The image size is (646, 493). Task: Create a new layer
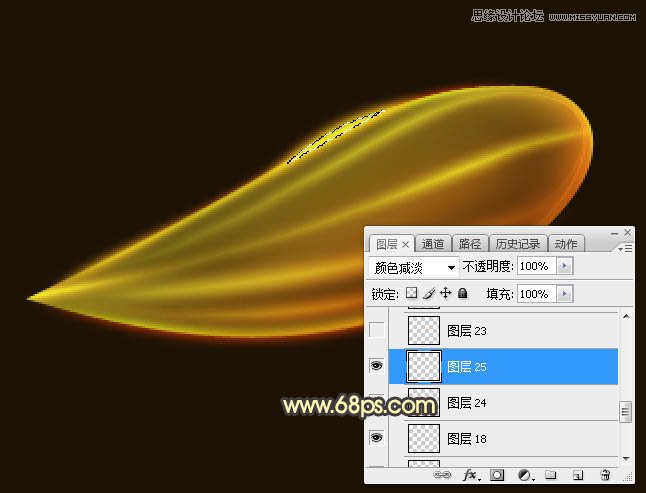pyautogui.click(x=578, y=477)
